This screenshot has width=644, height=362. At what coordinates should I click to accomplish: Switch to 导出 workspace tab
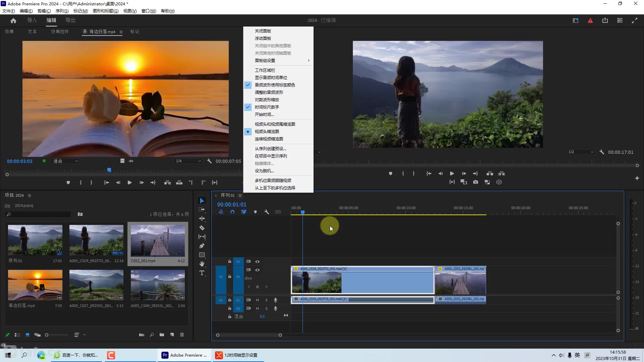click(70, 20)
